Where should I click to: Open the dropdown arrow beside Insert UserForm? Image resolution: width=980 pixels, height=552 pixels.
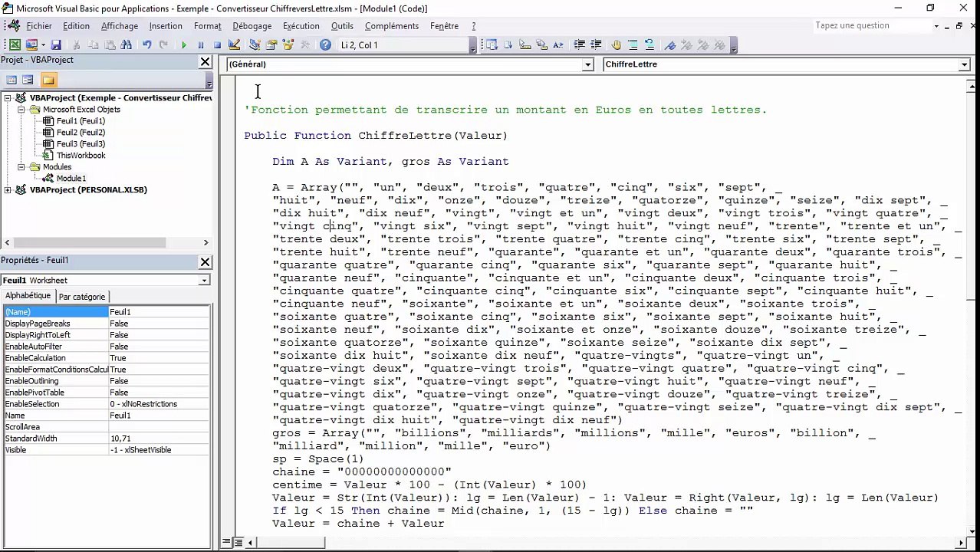(x=43, y=45)
